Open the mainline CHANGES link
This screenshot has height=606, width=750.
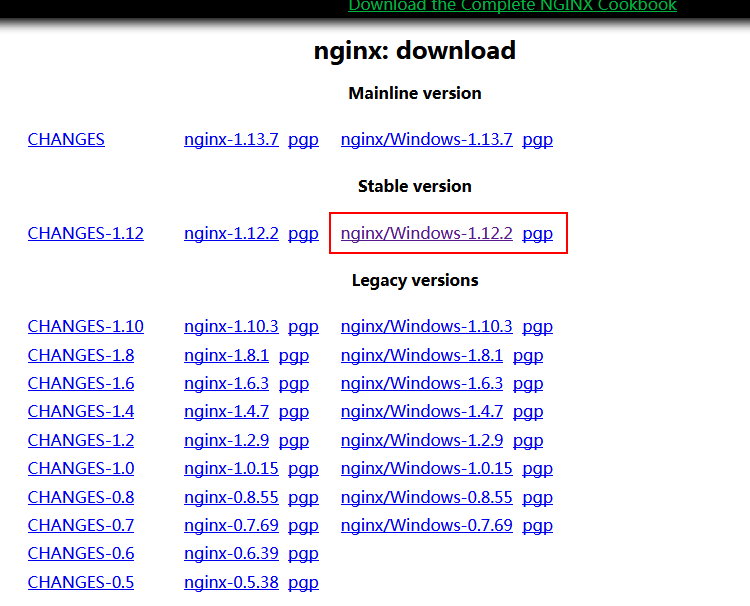pyautogui.click(x=66, y=140)
